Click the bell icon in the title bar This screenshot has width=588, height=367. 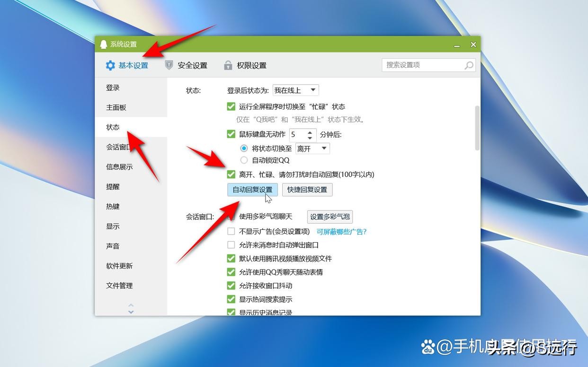[104, 44]
